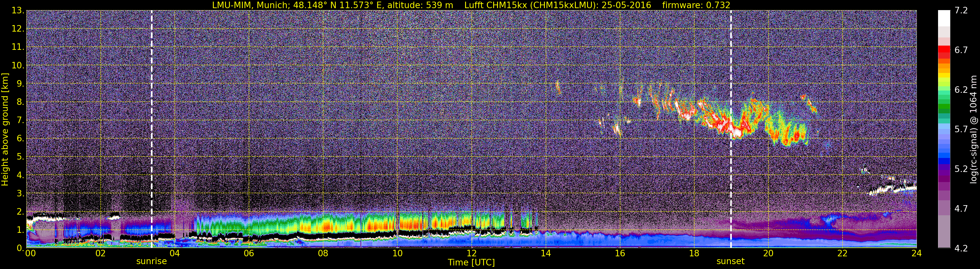Click 'Lufft CHM15kx' instrument name in title
Image resolution: width=980 pixels, height=269 pixels.
pos(495,5)
